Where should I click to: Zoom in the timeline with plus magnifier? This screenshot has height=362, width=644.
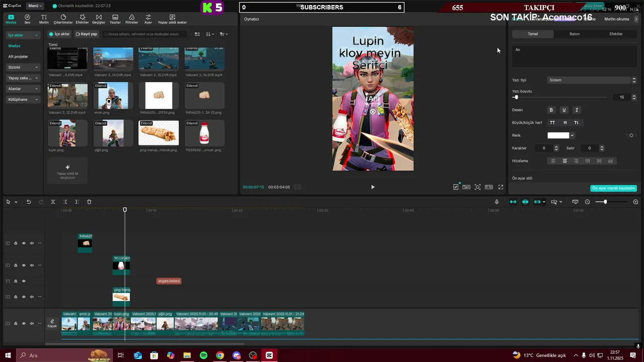click(635, 202)
